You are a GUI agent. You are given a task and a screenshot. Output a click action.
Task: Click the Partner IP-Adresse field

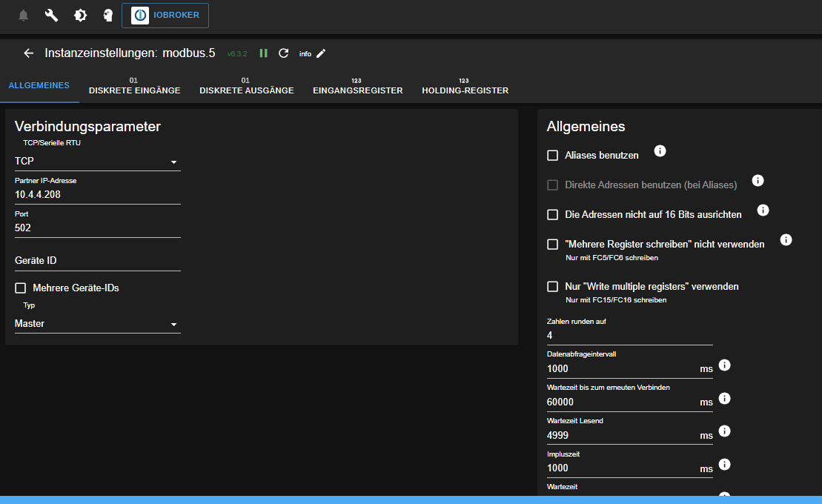[x=97, y=194]
